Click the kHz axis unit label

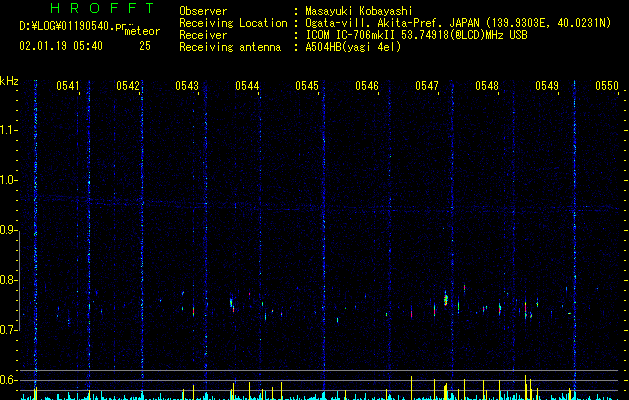click(9, 81)
